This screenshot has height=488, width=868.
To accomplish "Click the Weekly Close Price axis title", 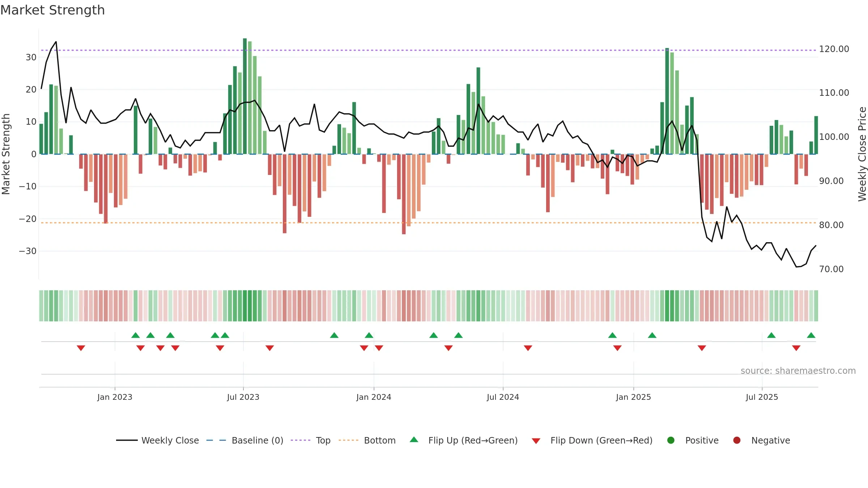I will [x=862, y=154].
